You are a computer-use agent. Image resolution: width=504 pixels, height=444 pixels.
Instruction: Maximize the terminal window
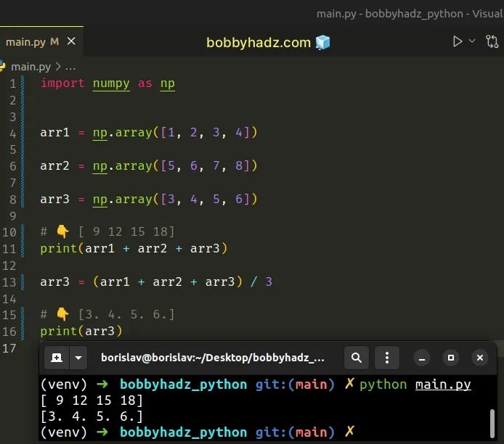451,358
